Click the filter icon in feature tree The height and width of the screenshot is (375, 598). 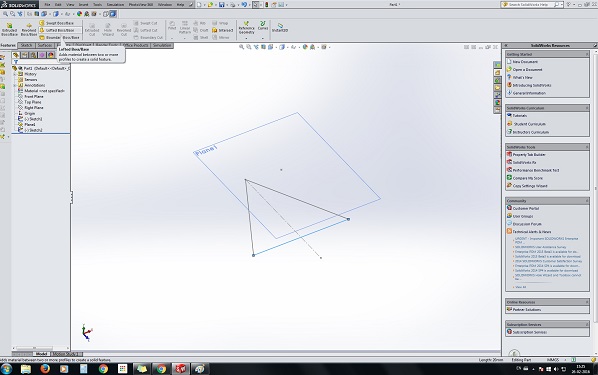pyautogui.click(x=16, y=62)
